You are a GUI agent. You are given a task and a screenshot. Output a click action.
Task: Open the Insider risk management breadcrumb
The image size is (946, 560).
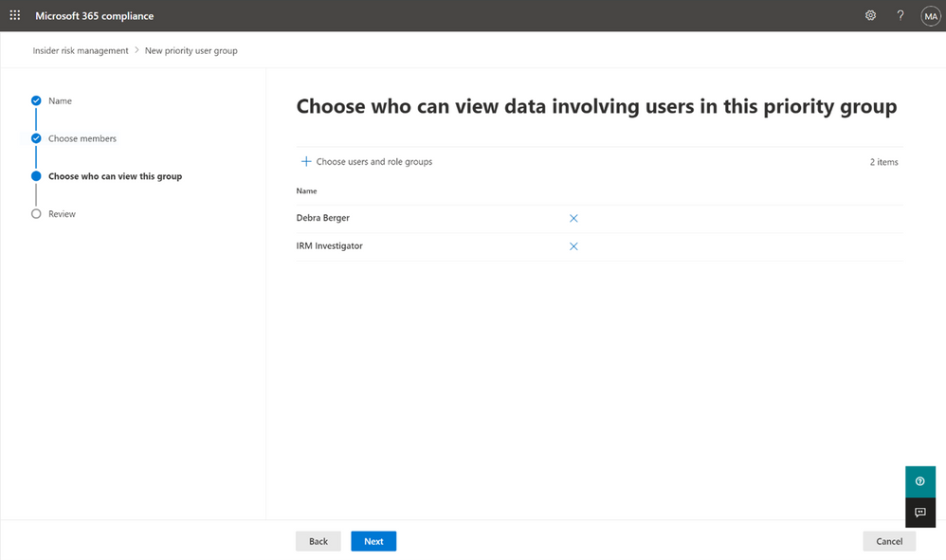pos(81,50)
